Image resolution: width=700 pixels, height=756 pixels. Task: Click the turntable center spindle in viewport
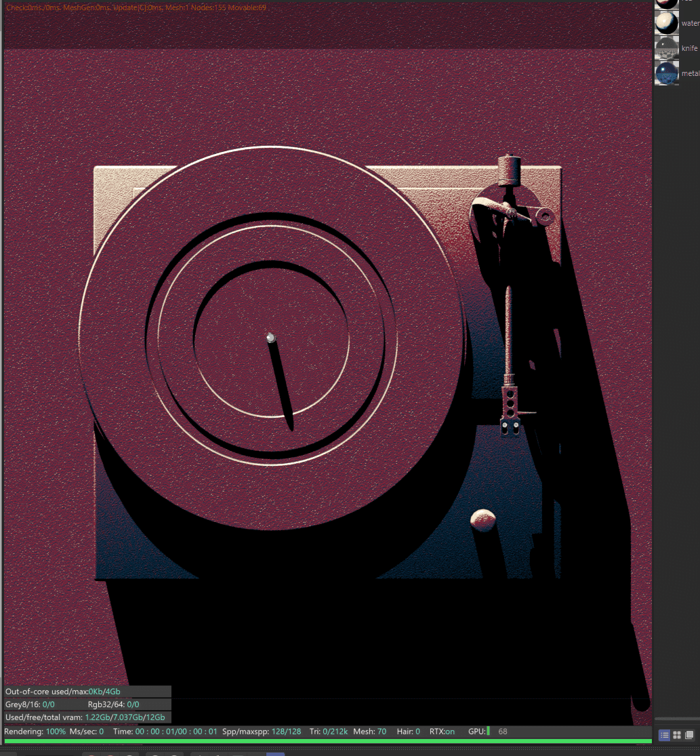(x=270, y=337)
